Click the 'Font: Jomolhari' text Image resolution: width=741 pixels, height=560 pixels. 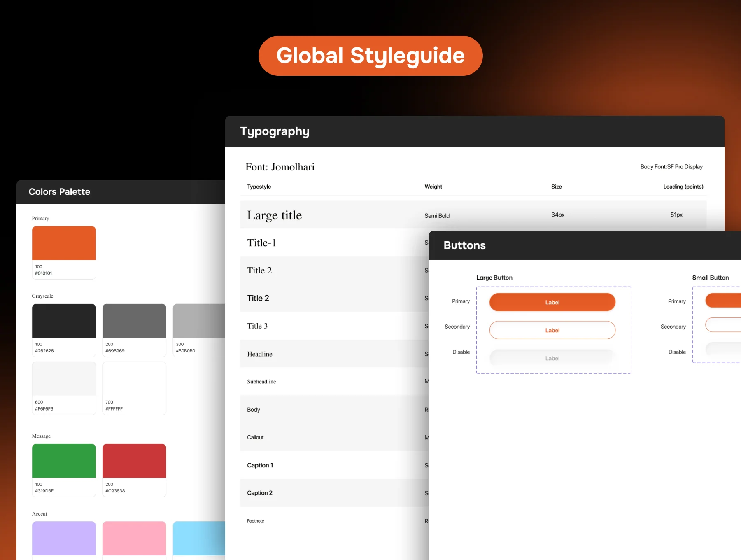pos(280,167)
